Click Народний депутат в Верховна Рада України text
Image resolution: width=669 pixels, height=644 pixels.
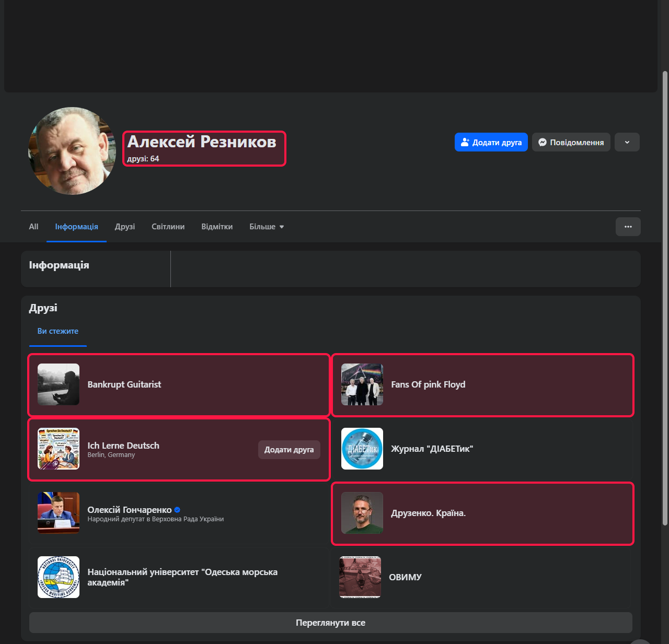pyautogui.click(x=156, y=519)
